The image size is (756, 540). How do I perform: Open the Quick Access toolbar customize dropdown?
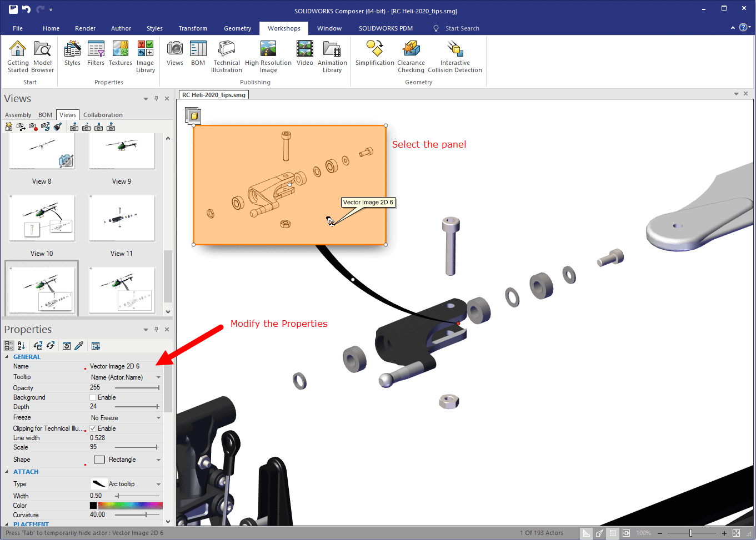tap(51, 9)
